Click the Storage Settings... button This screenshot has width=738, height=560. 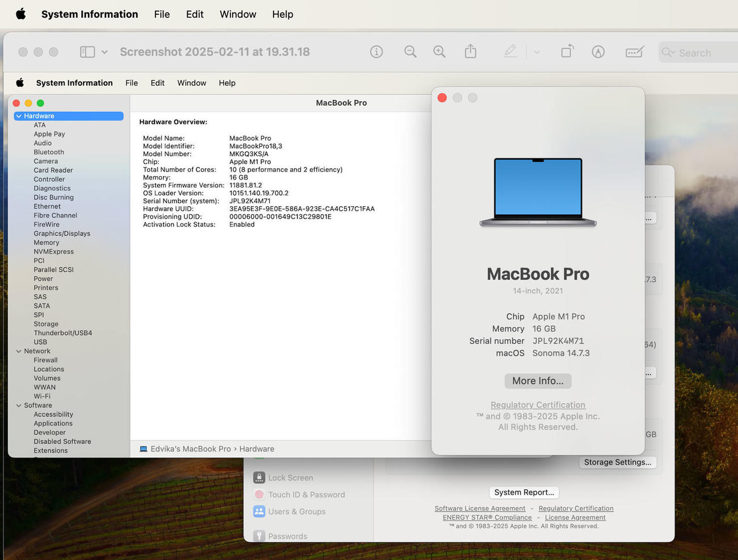[618, 462]
